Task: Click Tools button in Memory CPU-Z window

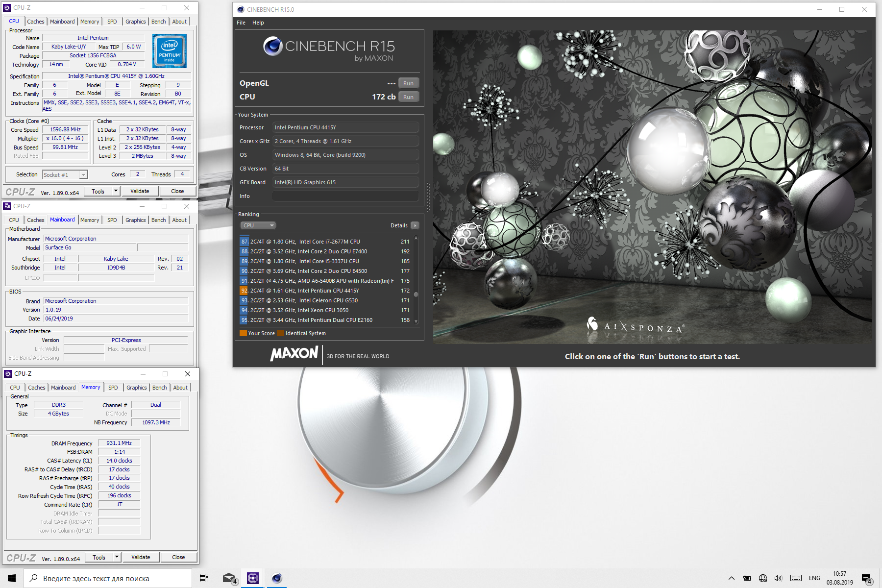Action: click(x=99, y=557)
